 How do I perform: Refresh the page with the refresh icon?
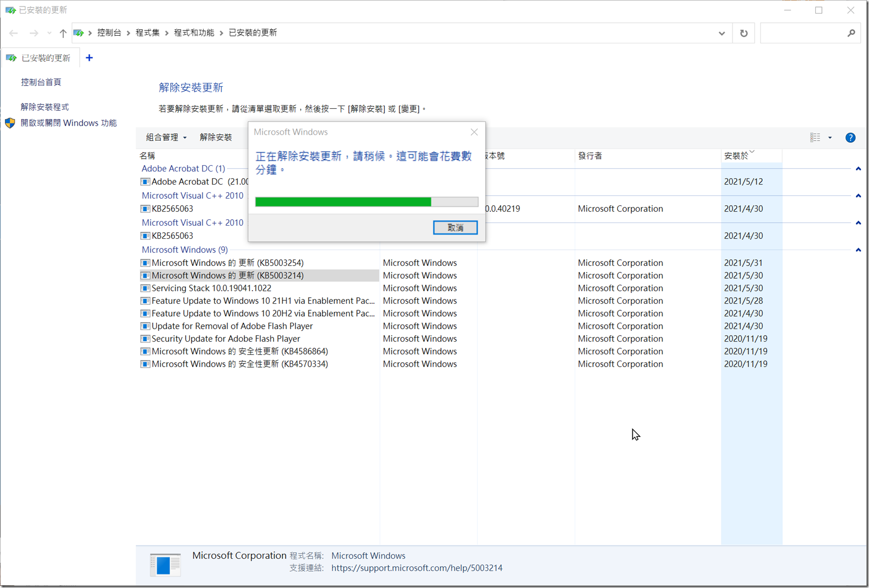743,32
